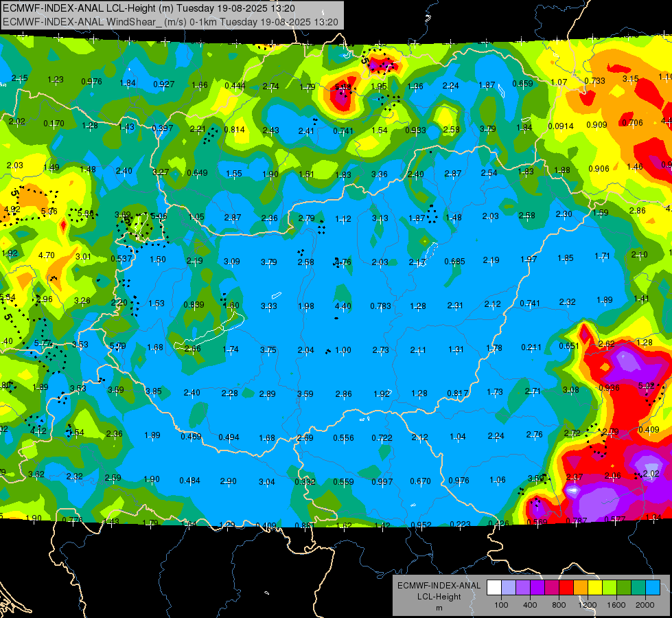Click the wind shear value 0.659
Screen dimensions: 672x618
click(x=523, y=84)
